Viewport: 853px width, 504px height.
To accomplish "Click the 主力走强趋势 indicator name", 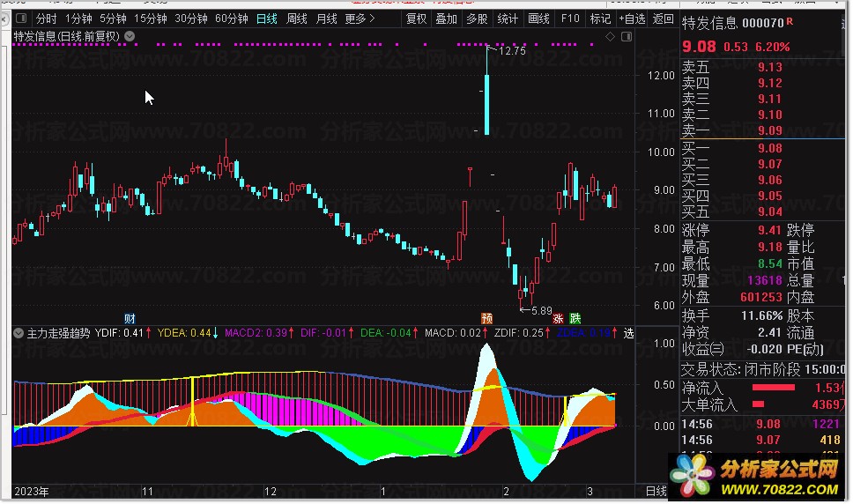I will pos(58,333).
